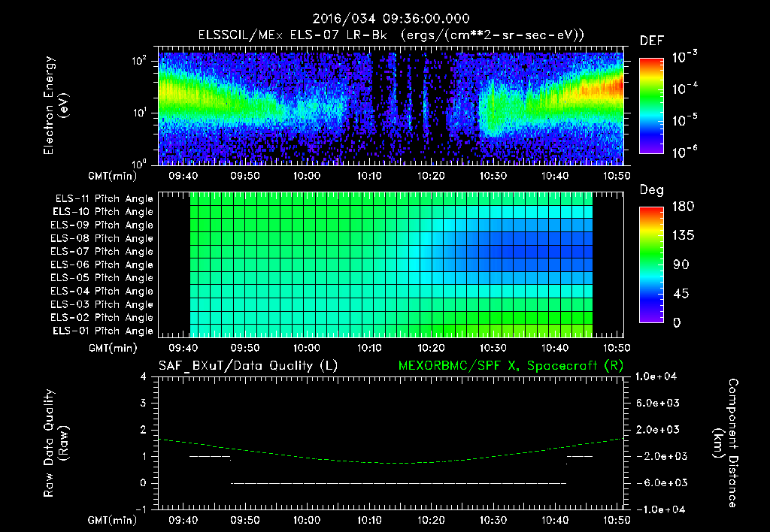Click ELS-02 Pitch Angle row label
The height and width of the screenshot is (532, 770).
coord(102,318)
